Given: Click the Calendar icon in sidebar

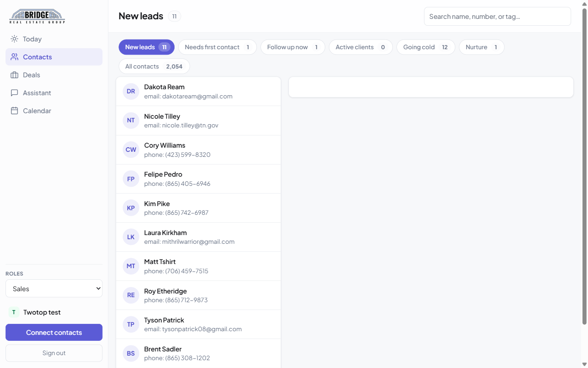Looking at the screenshot, I should (x=14, y=111).
